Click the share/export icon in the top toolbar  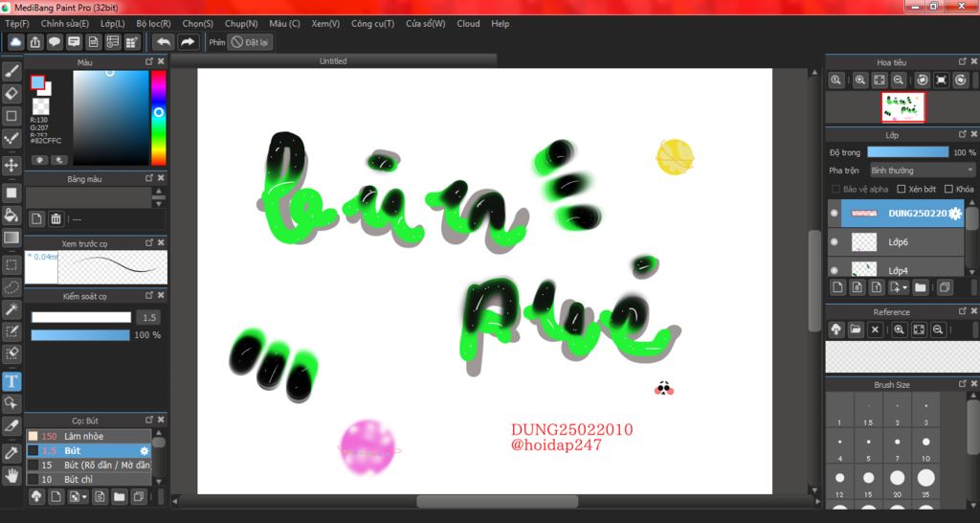pyautogui.click(x=35, y=42)
